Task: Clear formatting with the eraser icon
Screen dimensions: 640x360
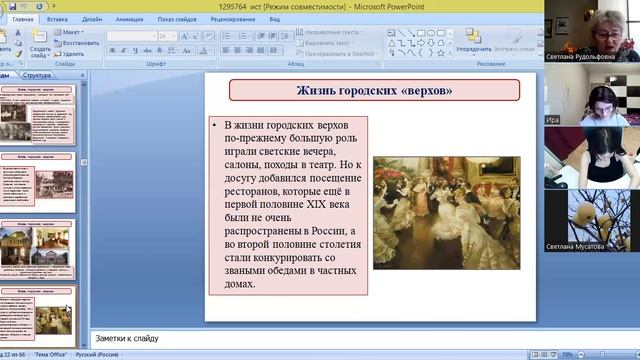Action: (x=209, y=36)
